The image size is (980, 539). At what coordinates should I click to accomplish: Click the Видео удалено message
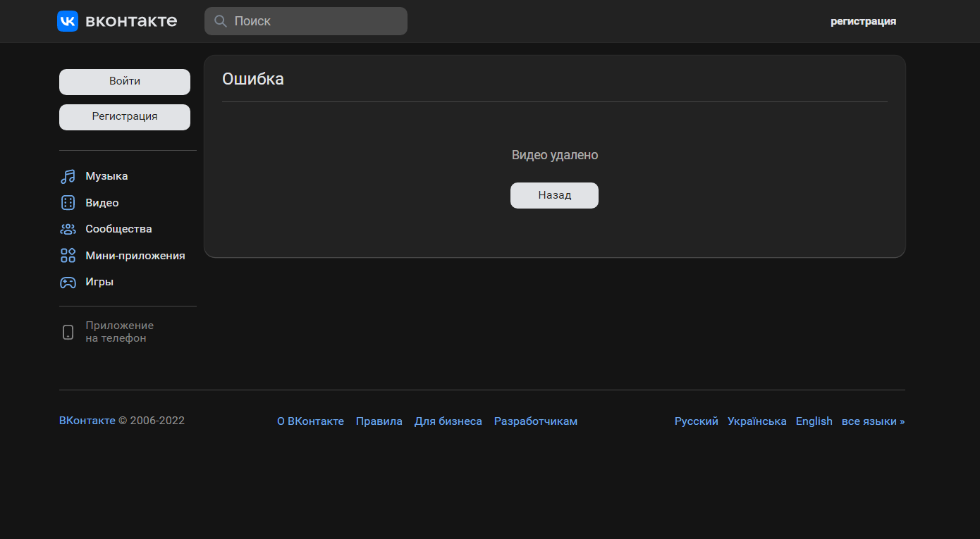(x=555, y=155)
